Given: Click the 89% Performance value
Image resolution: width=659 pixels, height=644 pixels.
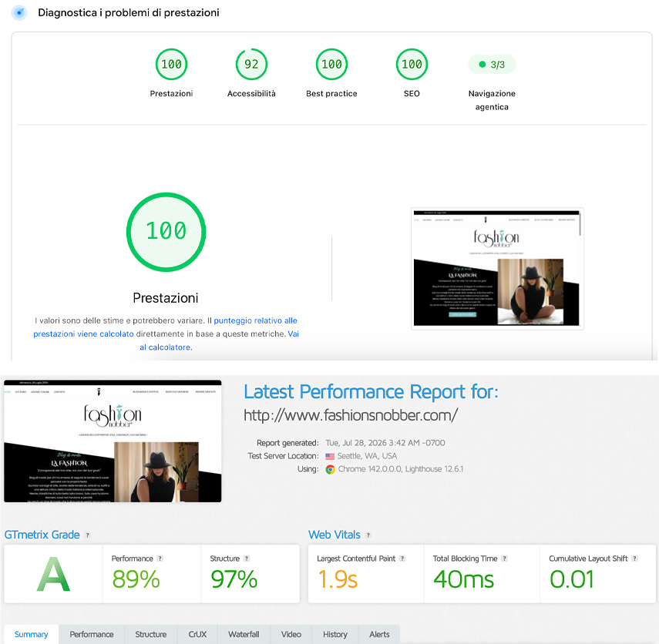Looking at the screenshot, I should (136, 579).
